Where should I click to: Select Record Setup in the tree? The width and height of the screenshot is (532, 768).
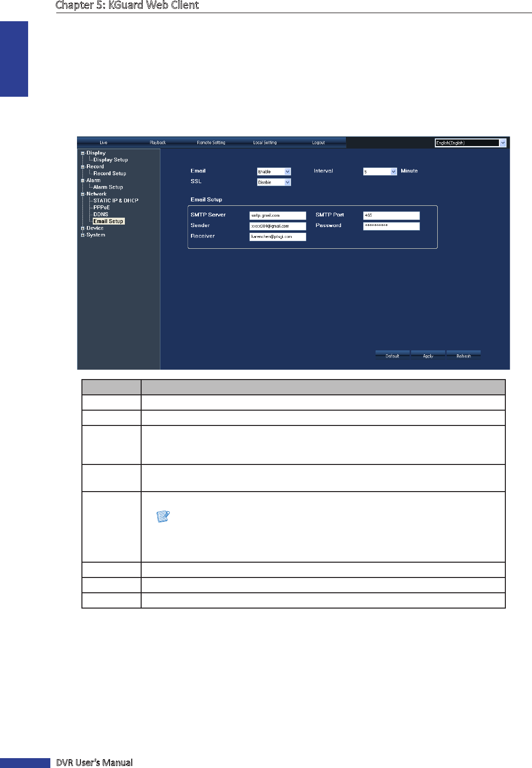point(110,174)
